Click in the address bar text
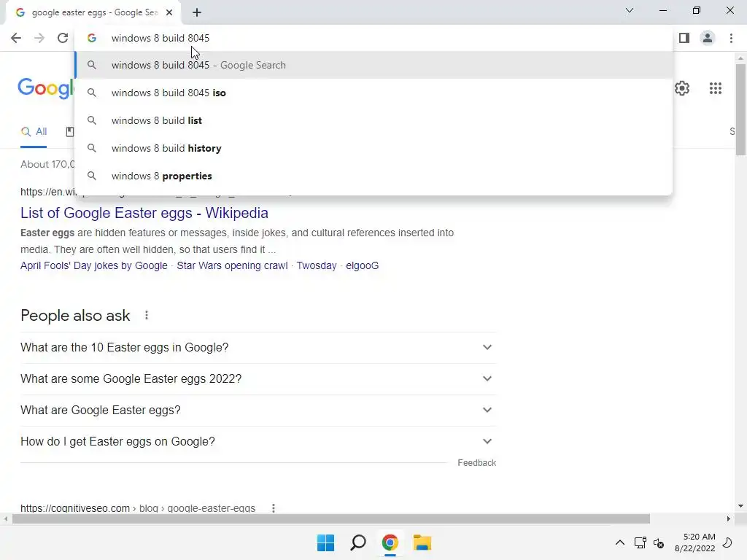 click(160, 38)
